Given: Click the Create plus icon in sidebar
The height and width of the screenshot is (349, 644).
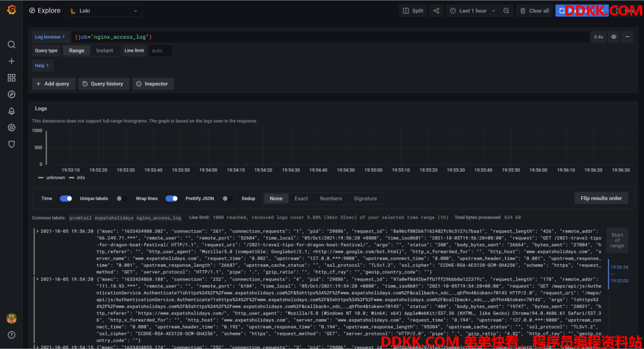Looking at the screenshot, I should pyautogui.click(x=11, y=61).
